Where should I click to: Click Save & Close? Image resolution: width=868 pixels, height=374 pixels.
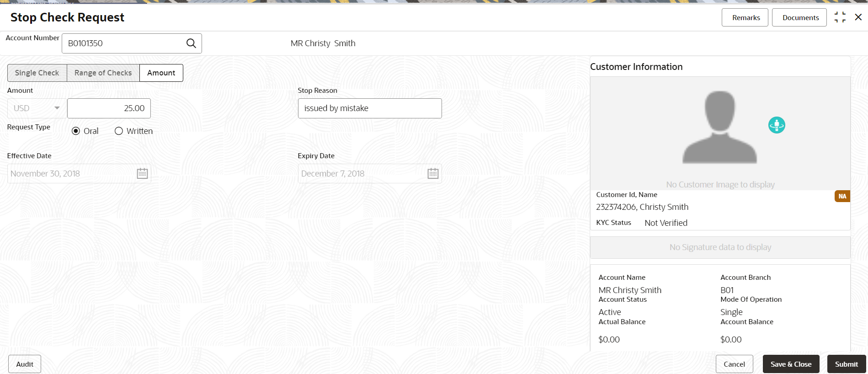[x=791, y=364]
